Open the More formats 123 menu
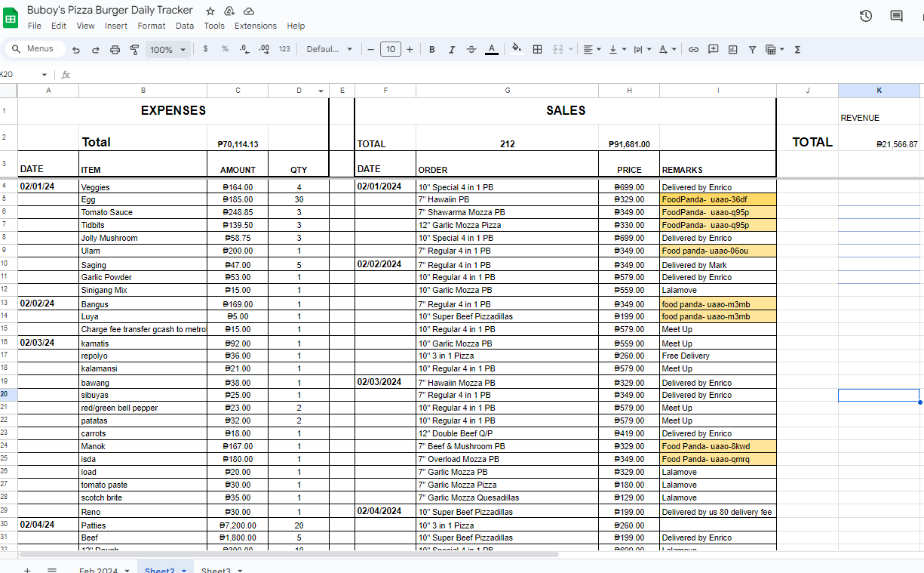This screenshot has width=924, height=573. [x=284, y=49]
